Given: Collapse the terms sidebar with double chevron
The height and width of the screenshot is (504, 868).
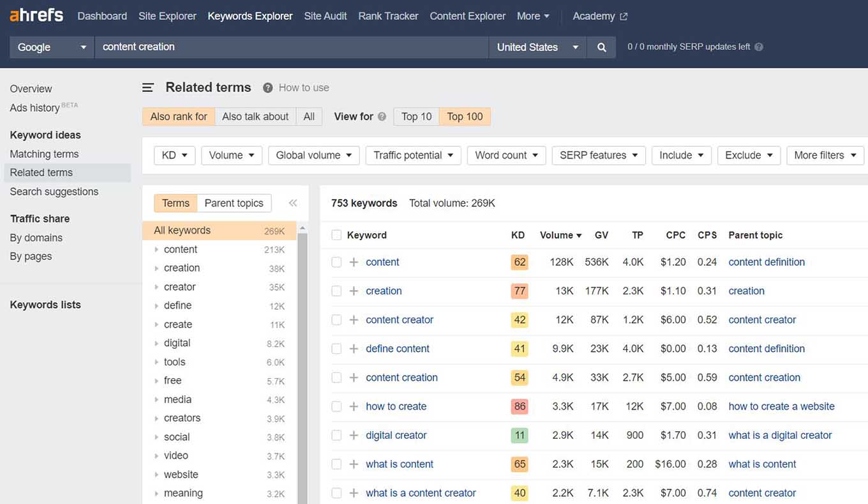Looking at the screenshot, I should pyautogui.click(x=293, y=203).
